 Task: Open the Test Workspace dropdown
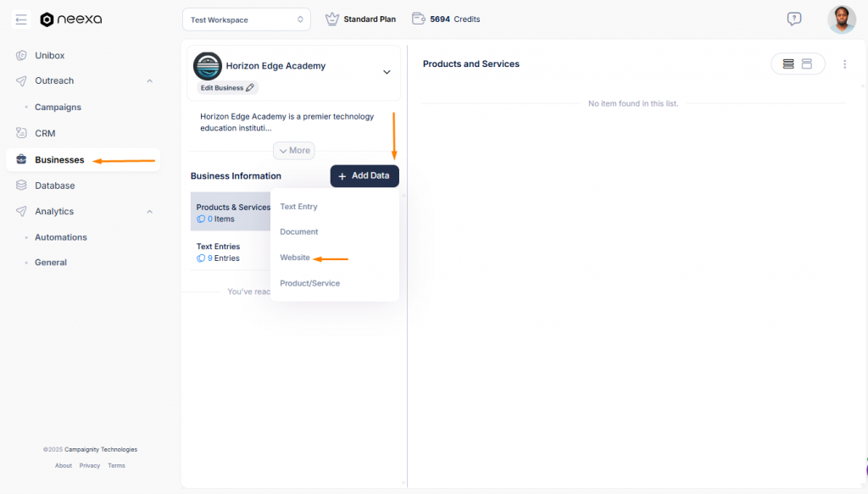(247, 19)
